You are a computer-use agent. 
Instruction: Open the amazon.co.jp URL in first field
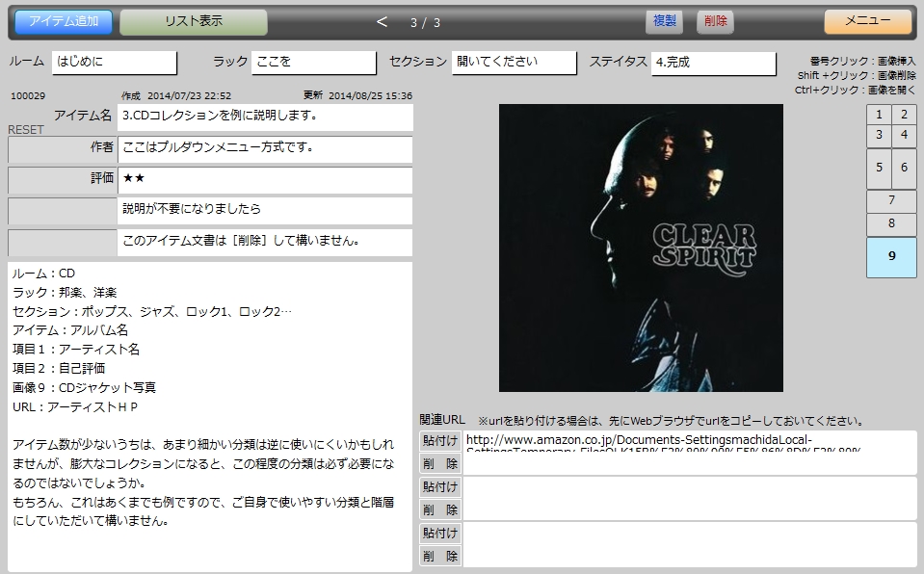tap(690, 453)
